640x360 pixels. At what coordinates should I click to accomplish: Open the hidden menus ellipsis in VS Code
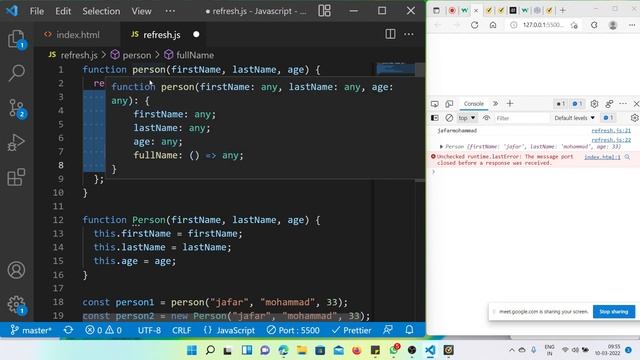coord(170,11)
